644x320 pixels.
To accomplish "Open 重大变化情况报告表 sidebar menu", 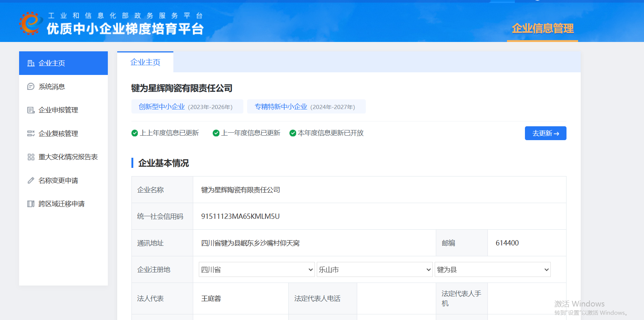I will tap(63, 157).
